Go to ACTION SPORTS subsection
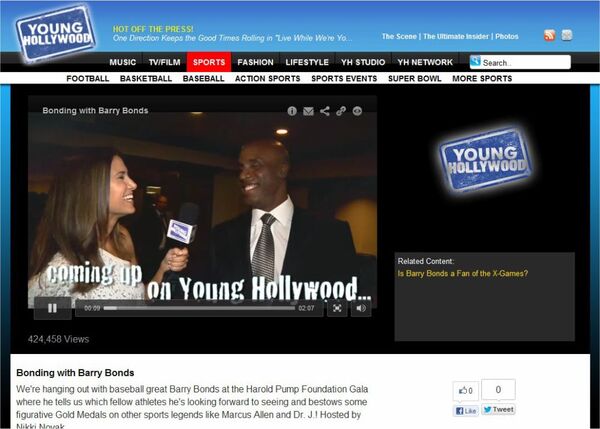600x429 pixels. click(x=267, y=78)
